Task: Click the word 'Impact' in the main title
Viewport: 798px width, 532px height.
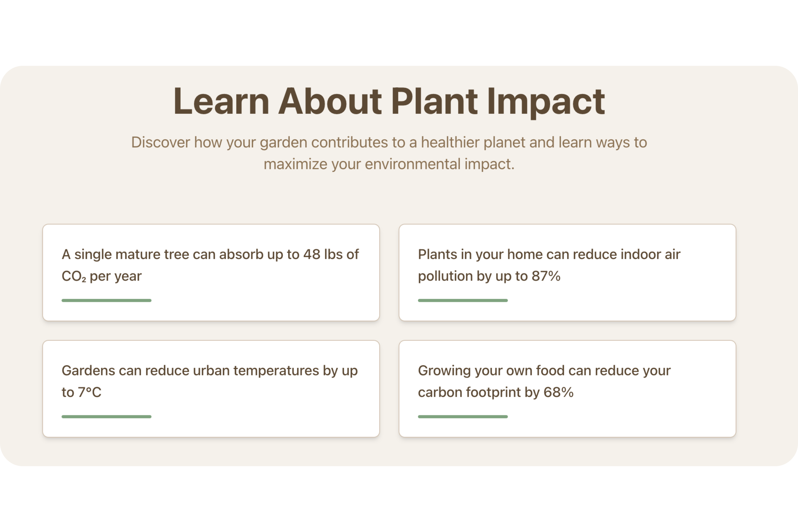Action: [x=546, y=102]
